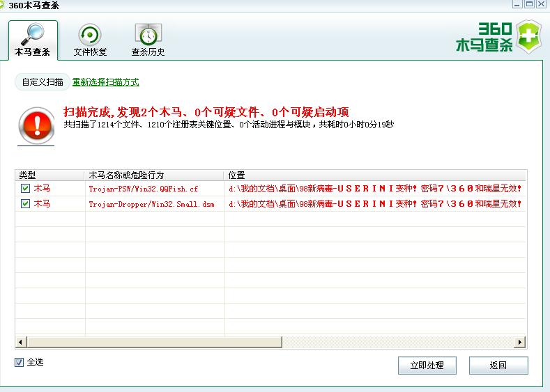Click the 木马名称或危险行为 column header
Screen dimensions: 550x392
pos(153,175)
